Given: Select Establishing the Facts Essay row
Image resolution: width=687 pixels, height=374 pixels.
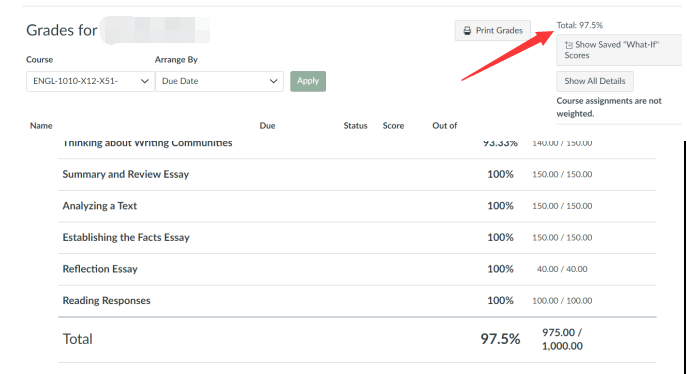Looking at the screenshot, I should tap(357, 237).
